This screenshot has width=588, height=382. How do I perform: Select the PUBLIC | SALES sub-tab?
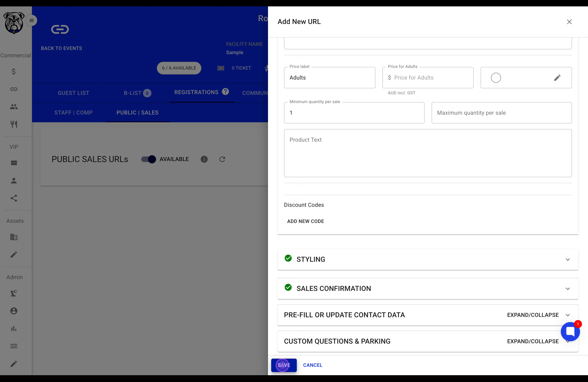point(137,112)
